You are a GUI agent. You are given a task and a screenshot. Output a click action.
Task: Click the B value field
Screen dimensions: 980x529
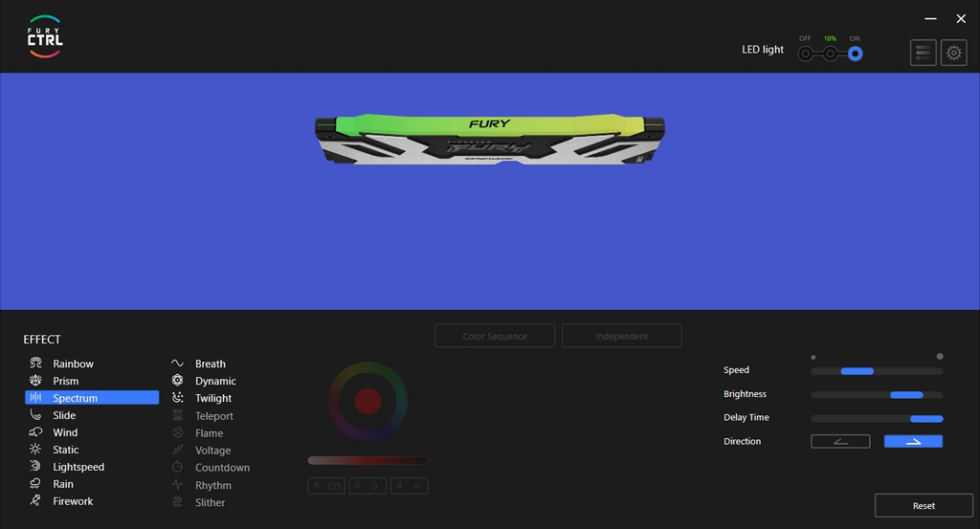(x=410, y=485)
